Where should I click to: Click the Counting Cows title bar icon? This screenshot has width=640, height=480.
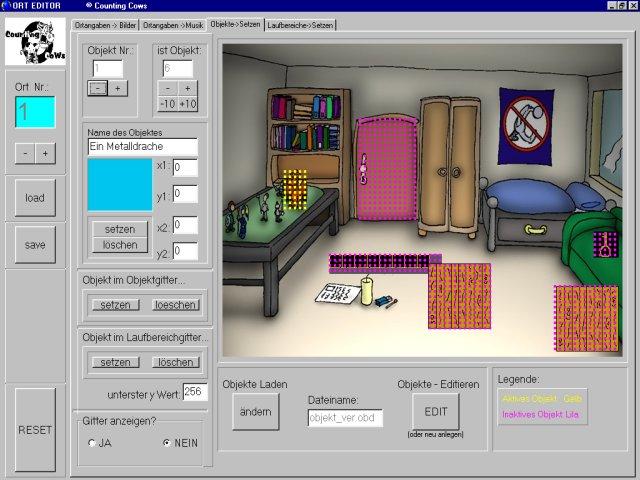coord(89,6)
